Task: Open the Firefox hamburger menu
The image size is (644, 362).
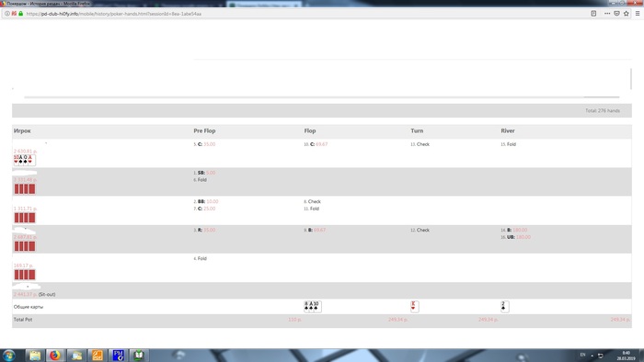Action: [638, 14]
